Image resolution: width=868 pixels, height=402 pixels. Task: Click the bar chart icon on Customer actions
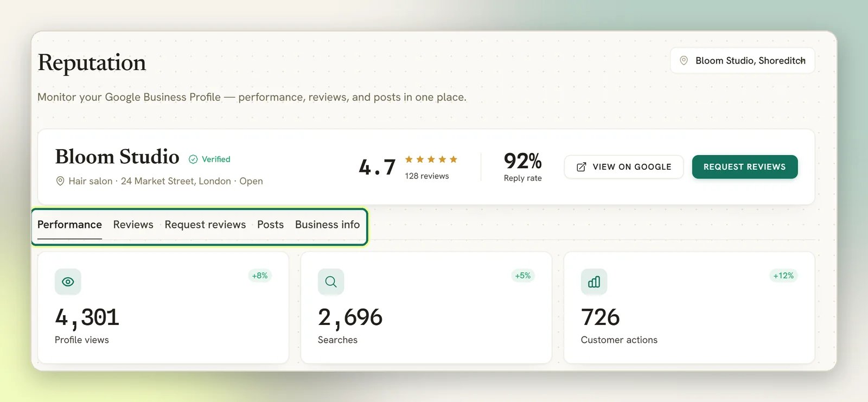pyautogui.click(x=594, y=282)
